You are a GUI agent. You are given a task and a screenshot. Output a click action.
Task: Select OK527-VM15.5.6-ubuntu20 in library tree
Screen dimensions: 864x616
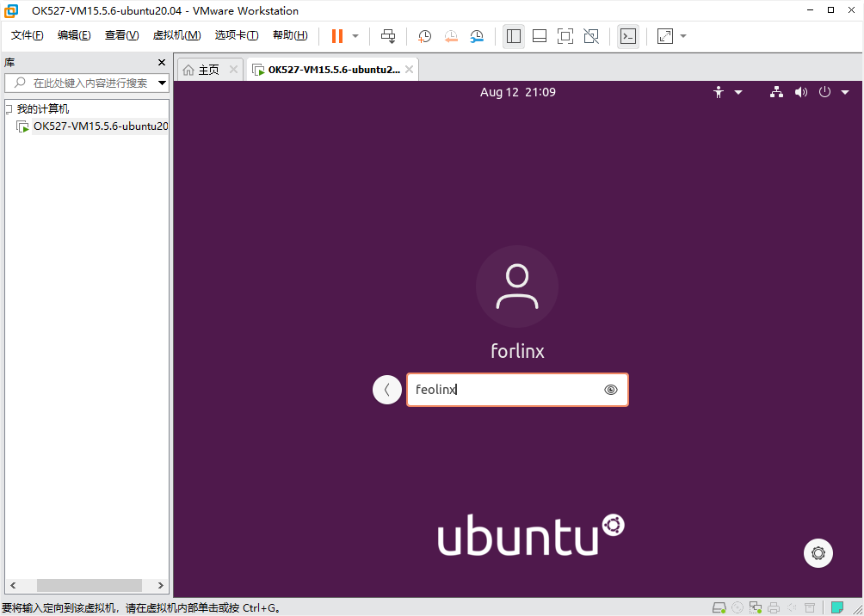100,126
